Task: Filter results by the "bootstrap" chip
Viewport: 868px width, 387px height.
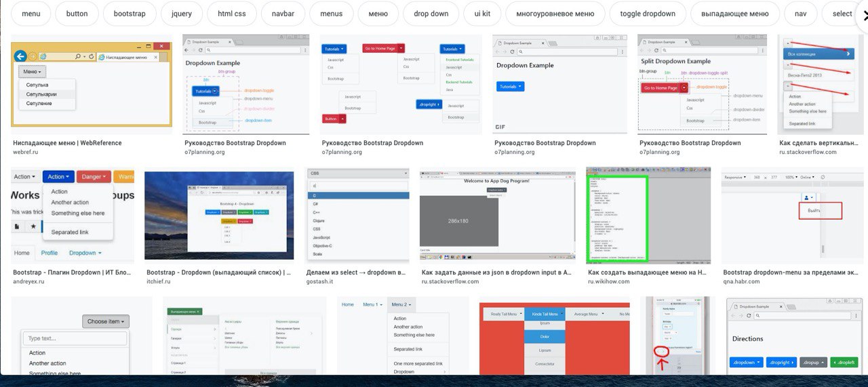Action: [129, 14]
